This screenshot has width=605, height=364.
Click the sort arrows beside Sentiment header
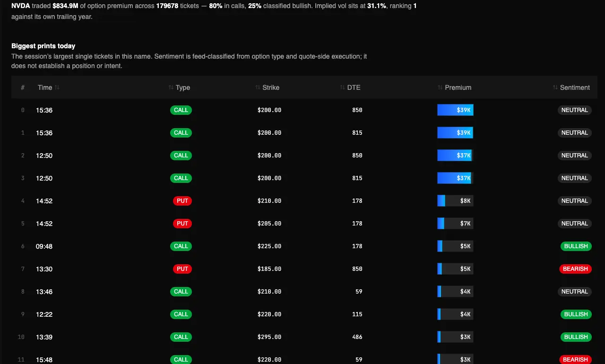click(556, 87)
